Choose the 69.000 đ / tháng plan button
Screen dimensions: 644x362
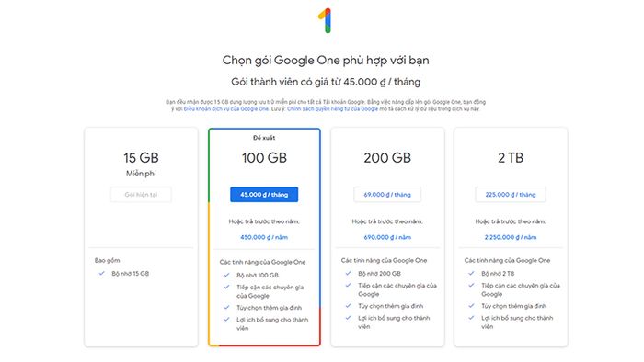point(387,195)
